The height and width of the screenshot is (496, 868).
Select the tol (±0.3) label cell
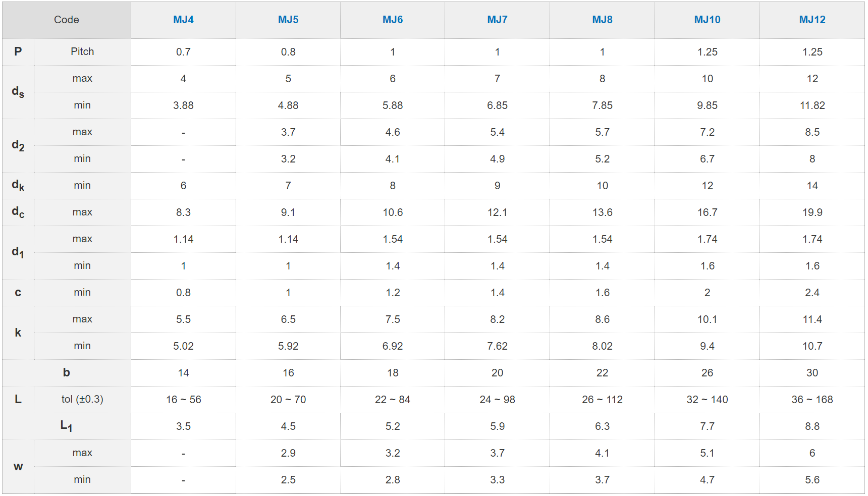(x=82, y=399)
